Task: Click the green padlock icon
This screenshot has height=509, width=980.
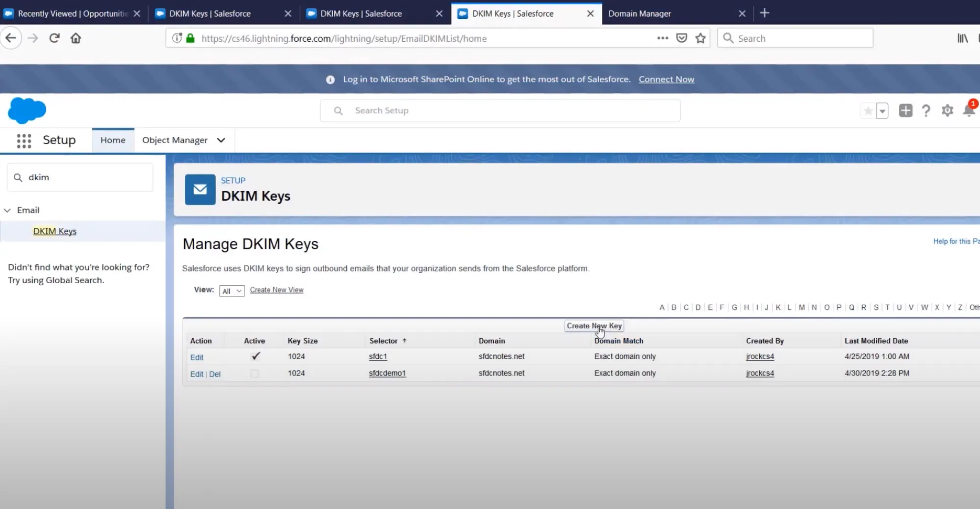Action: 190,38
